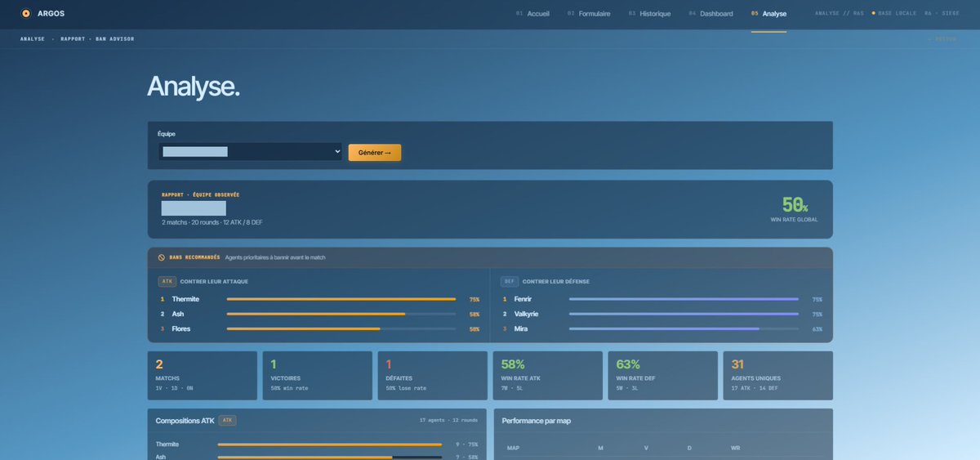This screenshot has width=980, height=460.
Task: Select Ash in the attack bans list
Action: coord(178,314)
